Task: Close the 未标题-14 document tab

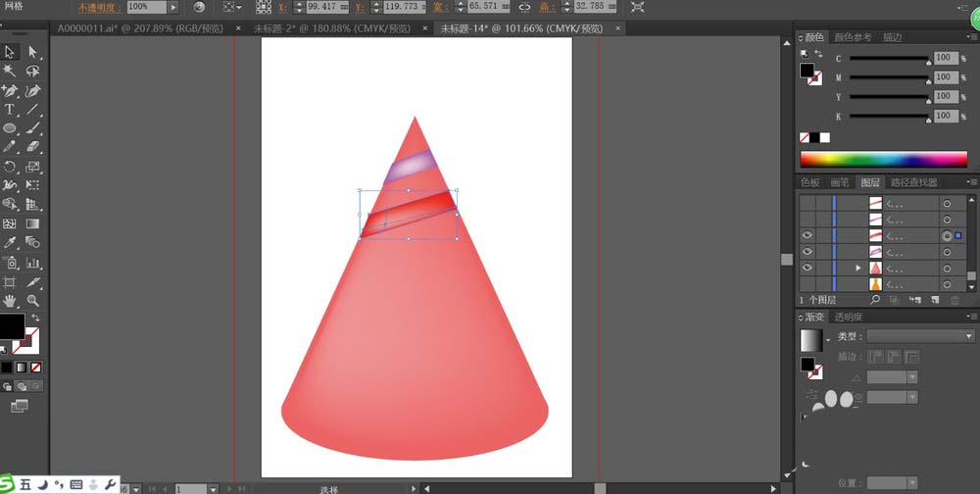Action: click(x=617, y=28)
